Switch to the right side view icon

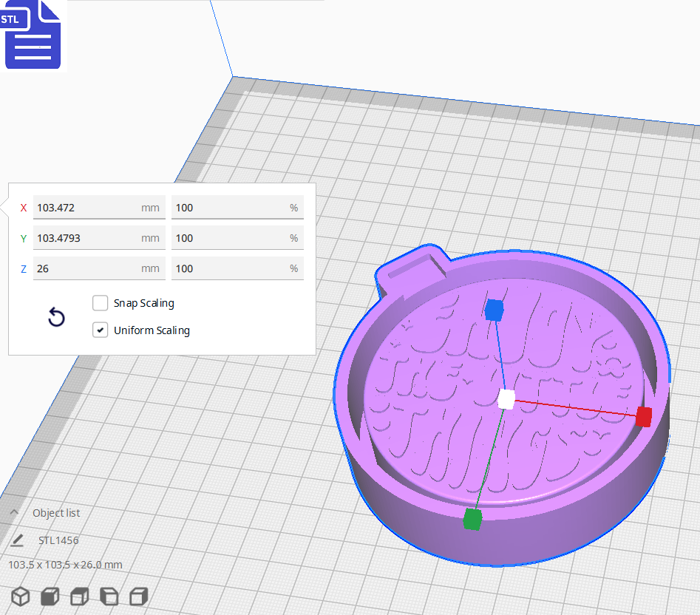[138, 597]
